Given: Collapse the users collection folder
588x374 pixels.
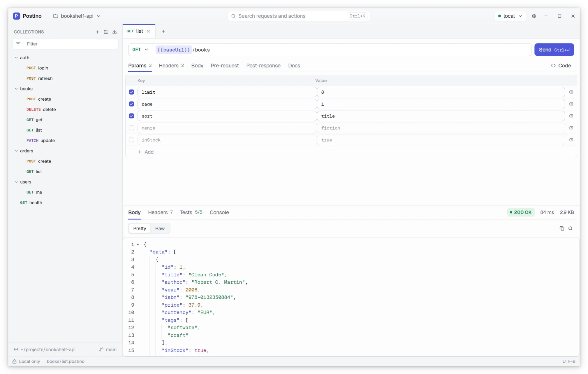Looking at the screenshot, I should 16,182.
